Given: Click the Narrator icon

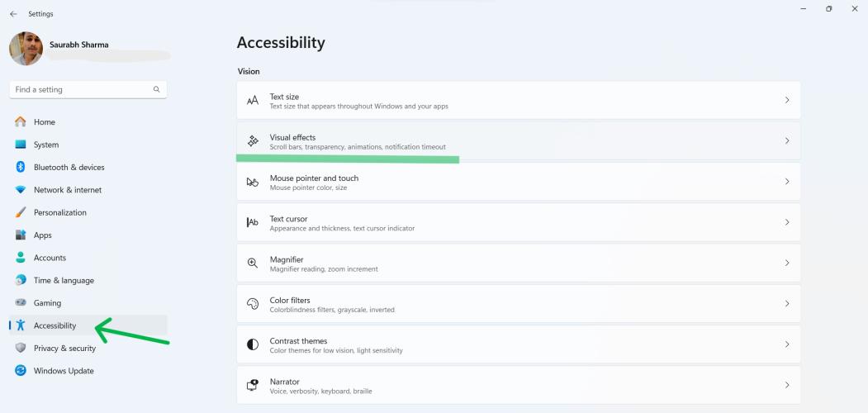Looking at the screenshot, I should point(253,385).
